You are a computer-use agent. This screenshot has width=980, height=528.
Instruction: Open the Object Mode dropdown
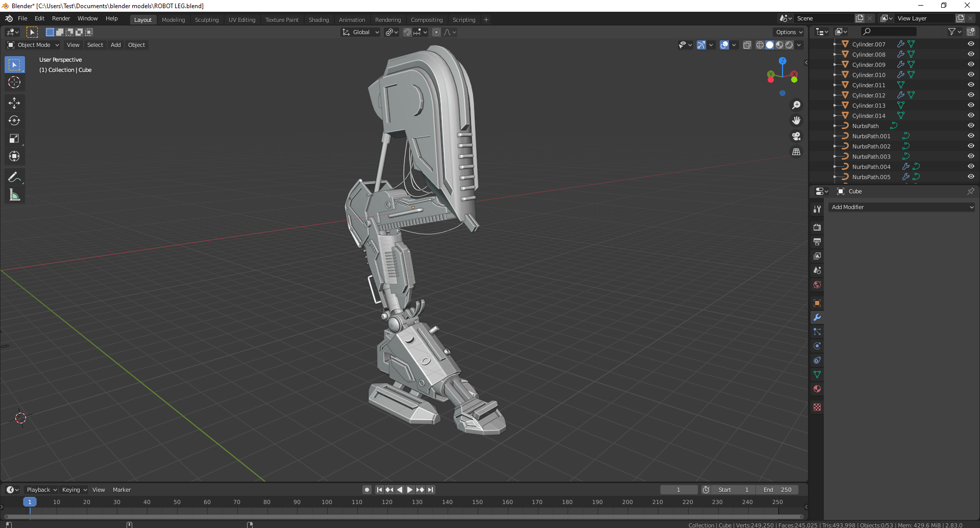tap(33, 45)
